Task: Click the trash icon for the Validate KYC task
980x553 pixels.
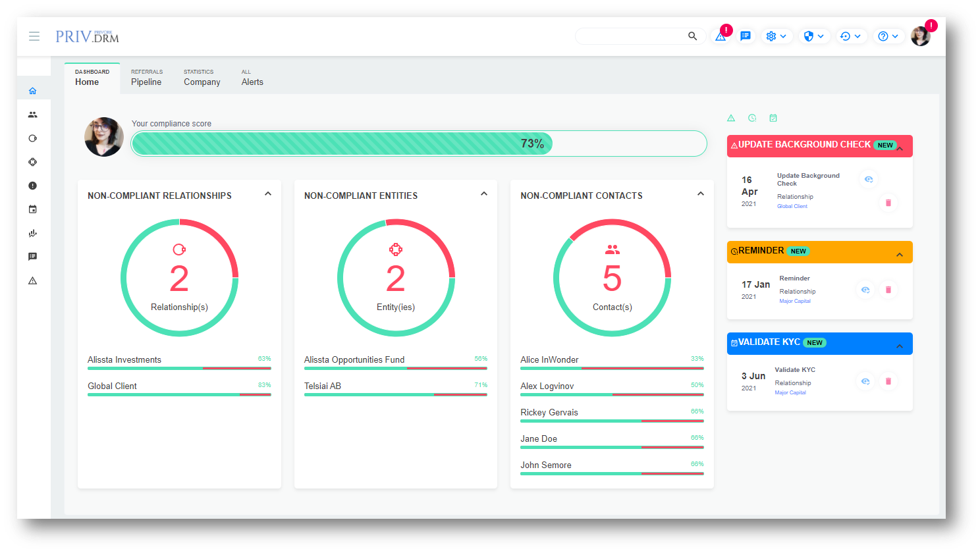Action: click(888, 381)
